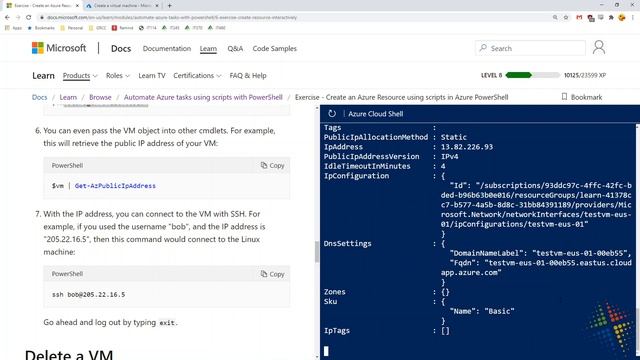Open Learn TV
640x360 pixels.
(152, 76)
